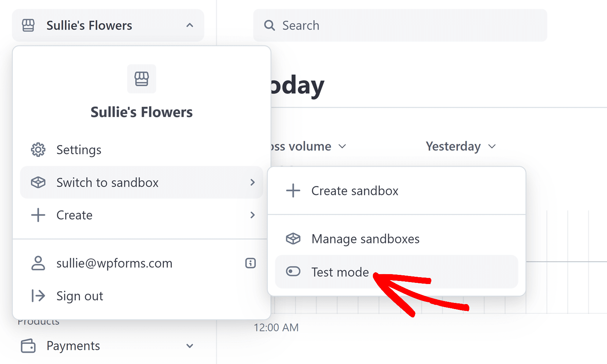
Task: Click the info badge icon next to the email
Action: point(250,263)
